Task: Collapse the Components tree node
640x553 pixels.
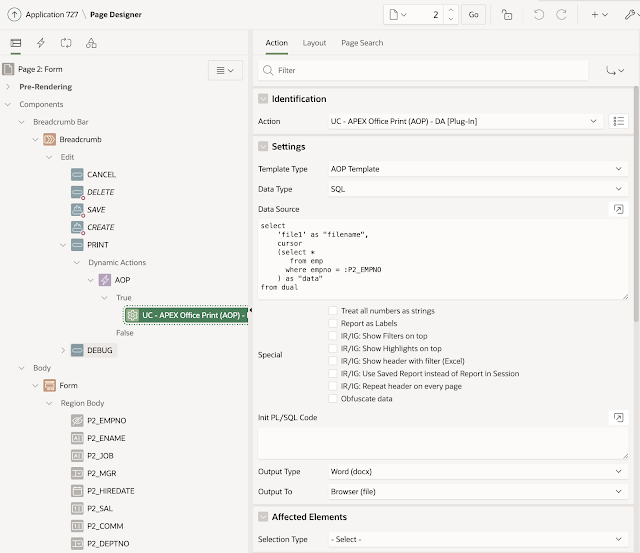Action: tap(8, 104)
